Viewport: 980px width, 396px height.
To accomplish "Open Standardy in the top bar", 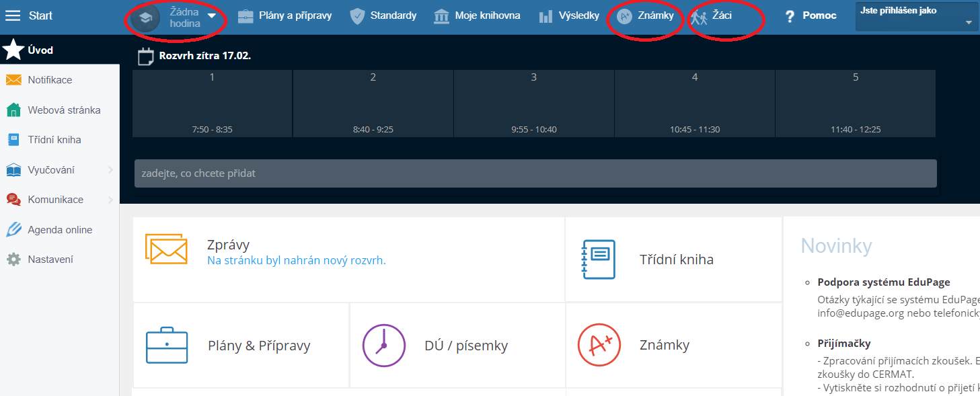I will click(393, 15).
